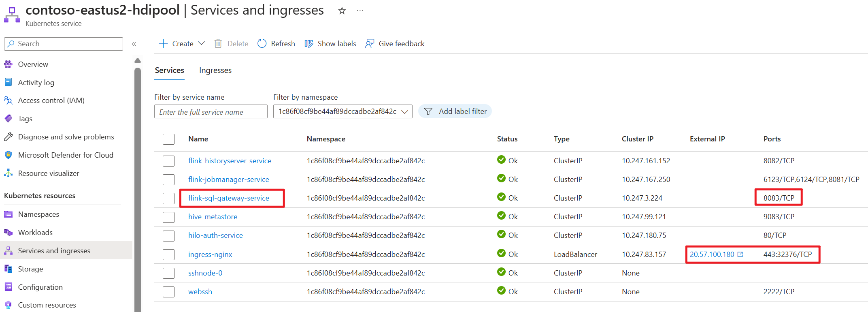This screenshot has height=312, width=868.
Task: Open external IP link icon for 20.57.100.180
Action: point(740,254)
